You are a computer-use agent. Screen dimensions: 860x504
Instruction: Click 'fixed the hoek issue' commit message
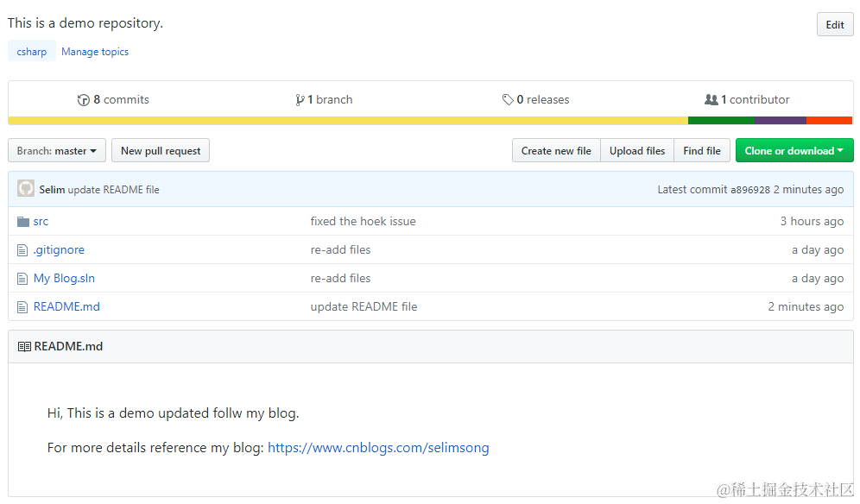[x=364, y=222]
